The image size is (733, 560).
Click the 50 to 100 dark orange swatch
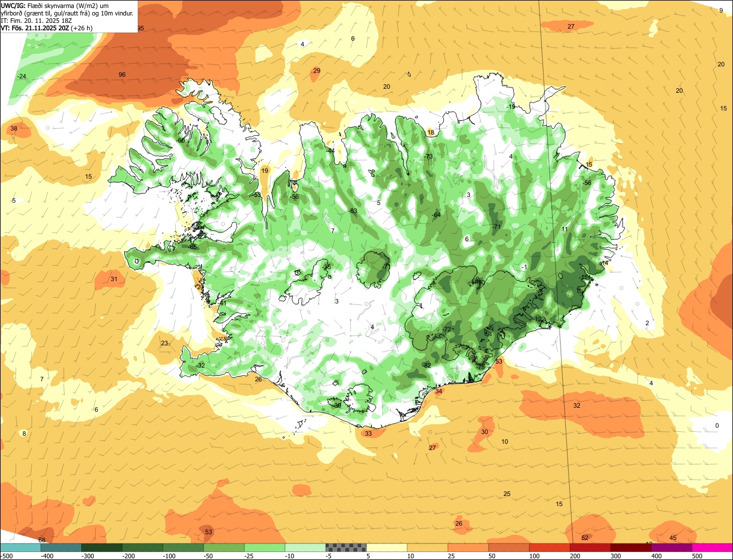coord(509,547)
